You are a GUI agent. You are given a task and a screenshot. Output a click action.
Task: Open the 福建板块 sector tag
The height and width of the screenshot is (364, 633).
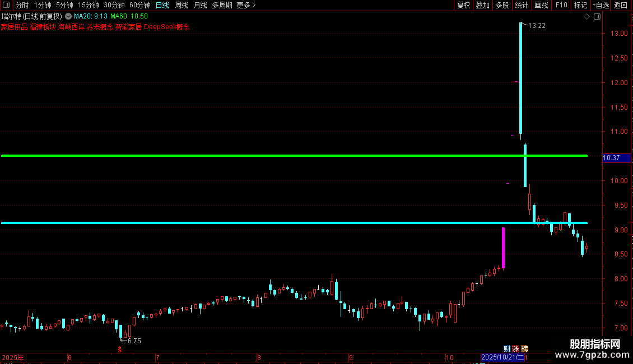[x=43, y=27]
